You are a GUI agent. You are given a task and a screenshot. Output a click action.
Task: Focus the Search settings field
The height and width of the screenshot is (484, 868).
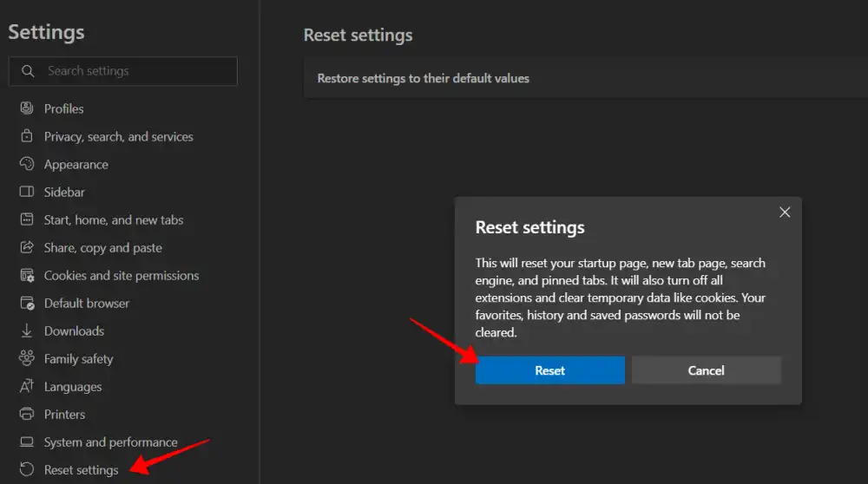(x=123, y=71)
